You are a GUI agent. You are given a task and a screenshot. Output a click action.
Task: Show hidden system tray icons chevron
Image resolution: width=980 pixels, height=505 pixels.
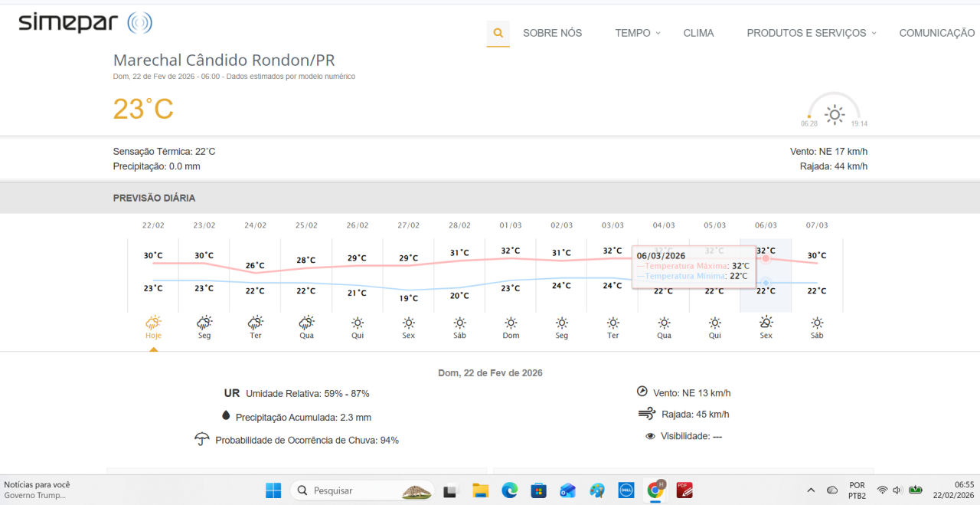coord(811,490)
